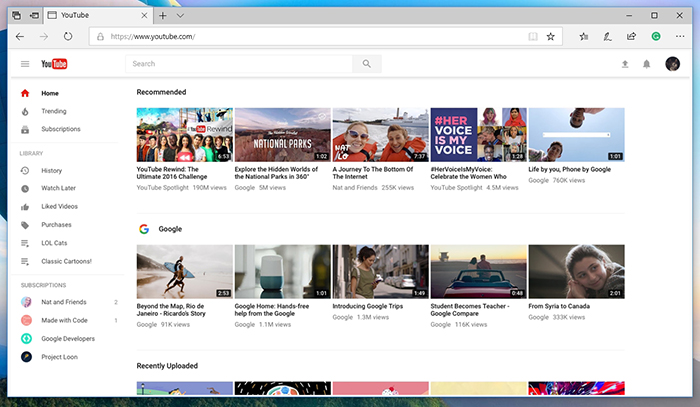Click the YouTube search field
The width and height of the screenshot is (700, 407).
[239, 64]
